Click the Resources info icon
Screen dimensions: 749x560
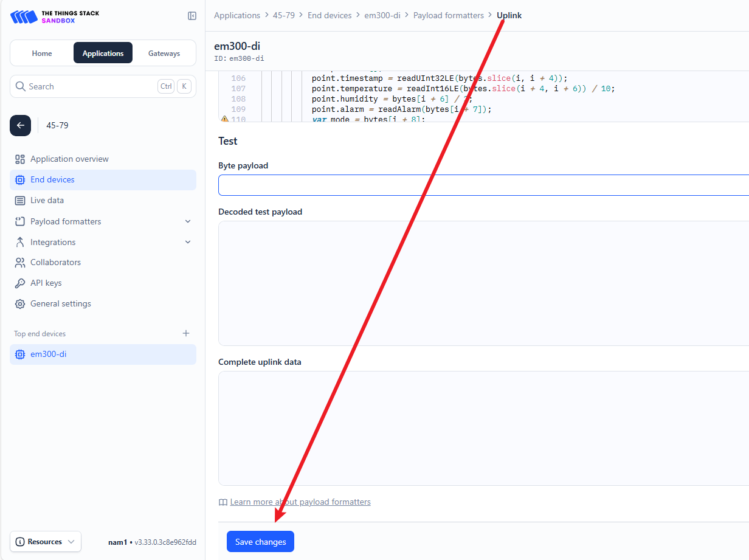[20, 542]
